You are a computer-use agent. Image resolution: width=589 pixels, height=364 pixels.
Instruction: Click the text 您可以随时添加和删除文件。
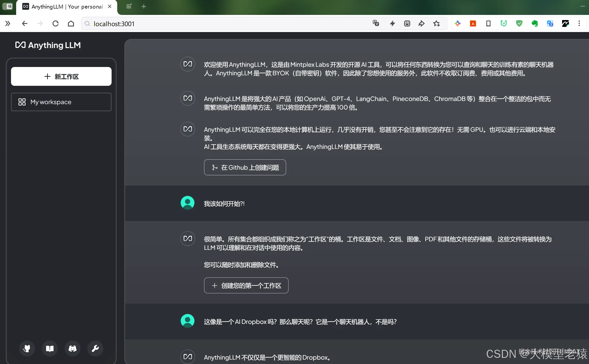click(242, 265)
